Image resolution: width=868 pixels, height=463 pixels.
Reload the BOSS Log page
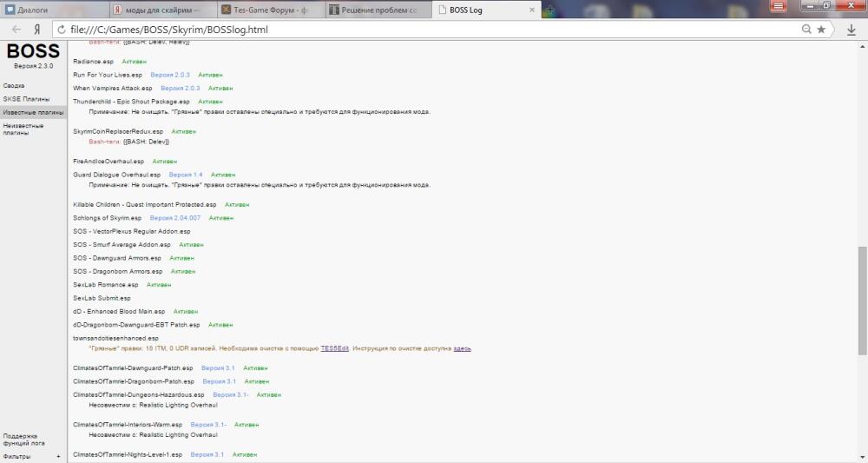pos(62,30)
